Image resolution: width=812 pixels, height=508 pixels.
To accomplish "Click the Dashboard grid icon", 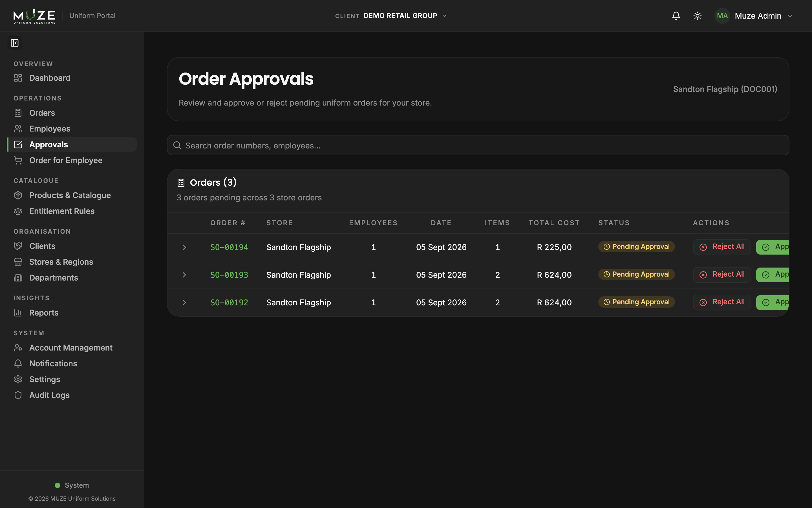I will [18, 78].
